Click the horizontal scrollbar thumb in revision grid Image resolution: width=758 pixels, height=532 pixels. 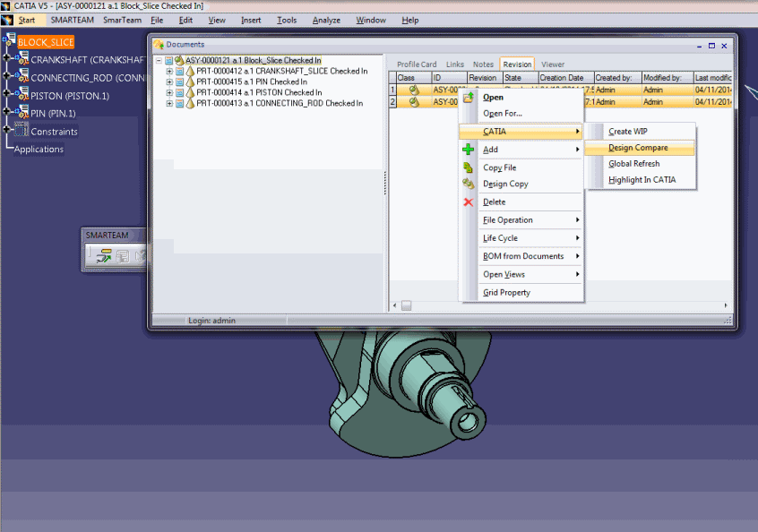tap(406, 305)
